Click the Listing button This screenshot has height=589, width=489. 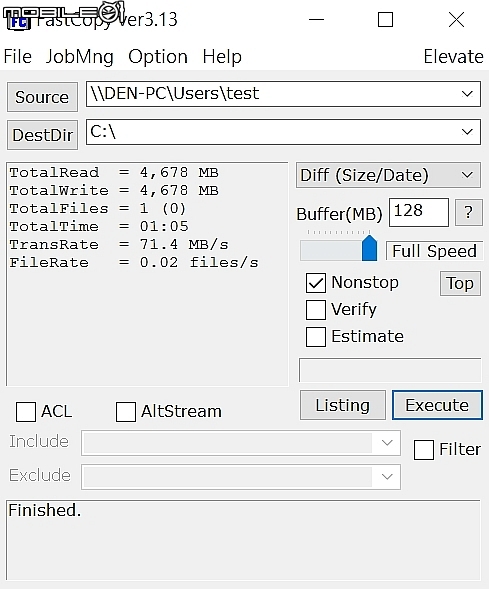[343, 405]
